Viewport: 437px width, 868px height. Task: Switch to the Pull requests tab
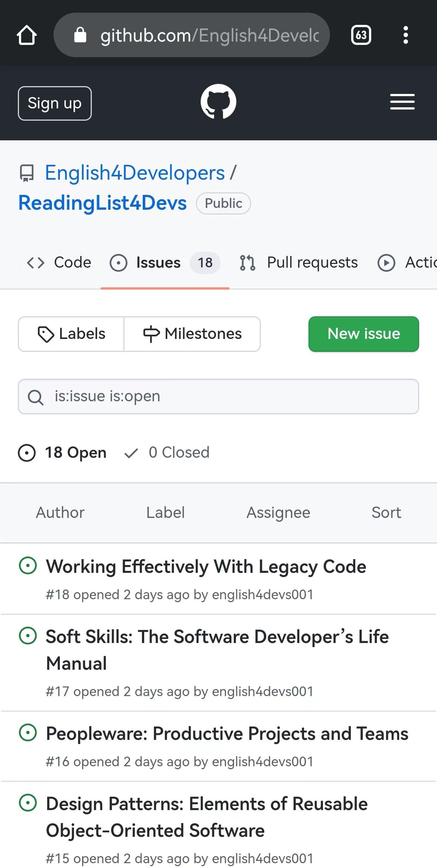pos(299,262)
